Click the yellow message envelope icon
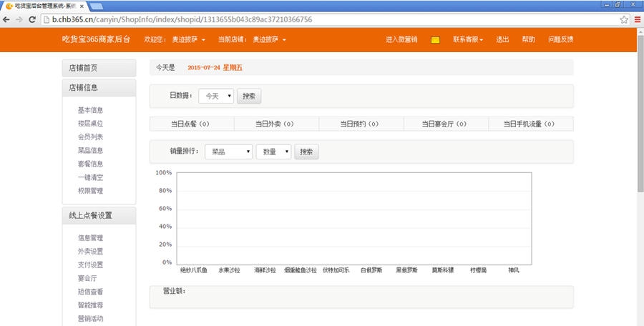The image size is (644, 326). (435, 40)
